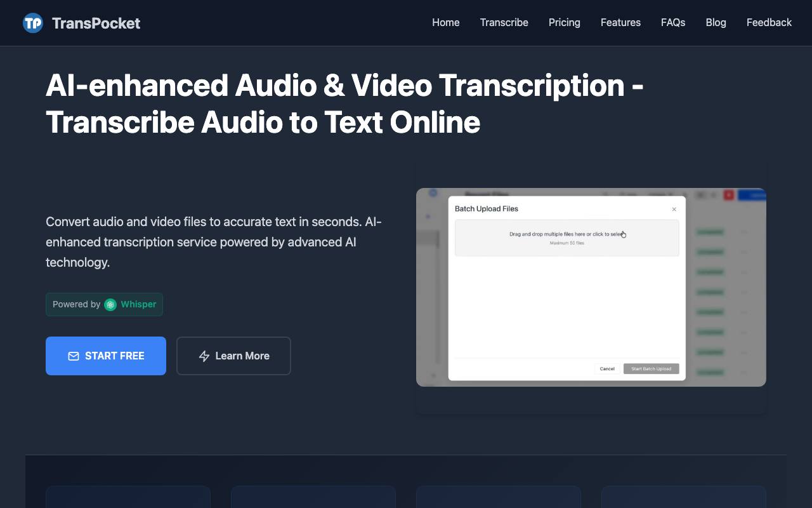View the Features section
Viewport: 812px width, 508px height.
620,22
